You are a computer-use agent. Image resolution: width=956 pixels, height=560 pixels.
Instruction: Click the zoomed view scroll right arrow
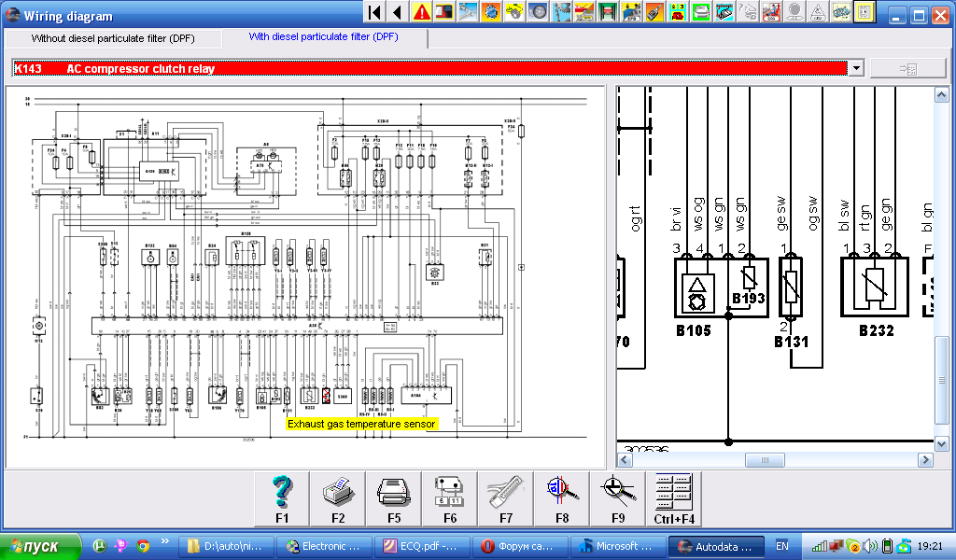[925, 460]
